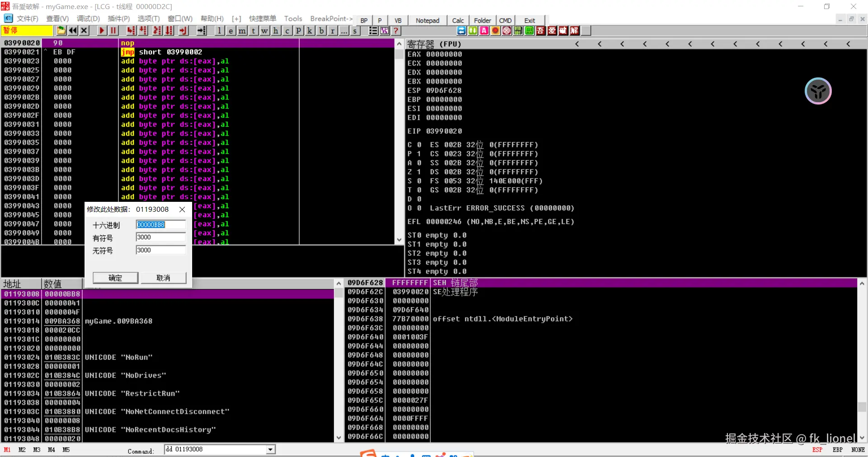
Task: Click ESP button in status bar
Action: (x=817, y=450)
